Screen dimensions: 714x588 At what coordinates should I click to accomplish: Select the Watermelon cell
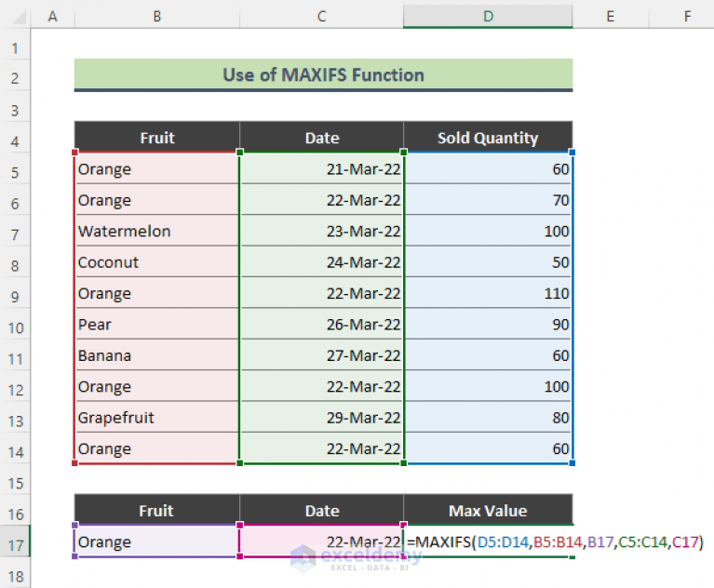click(157, 231)
